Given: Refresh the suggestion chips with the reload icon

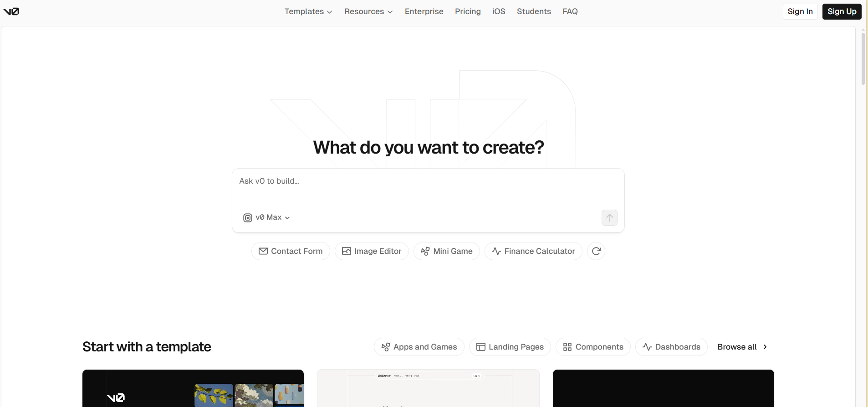Looking at the screenshot, I should [x=596, y=251].
